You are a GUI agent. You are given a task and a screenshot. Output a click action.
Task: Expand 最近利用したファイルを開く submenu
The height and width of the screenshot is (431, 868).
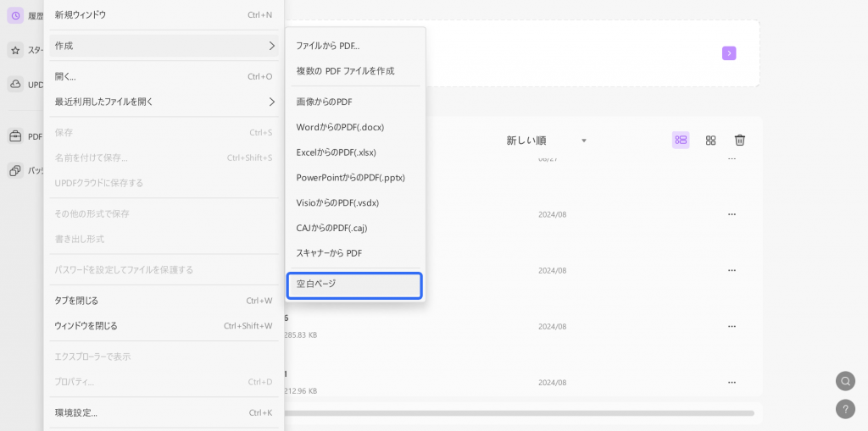coord(164,102)
